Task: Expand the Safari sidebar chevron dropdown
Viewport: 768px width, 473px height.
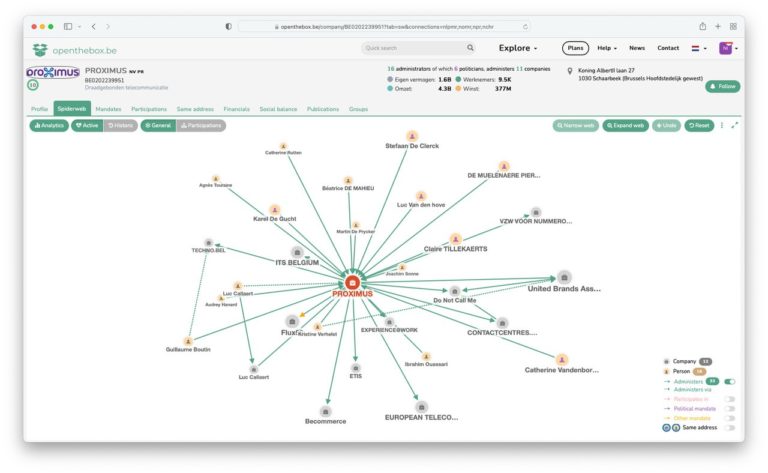Action: [79, 26]
